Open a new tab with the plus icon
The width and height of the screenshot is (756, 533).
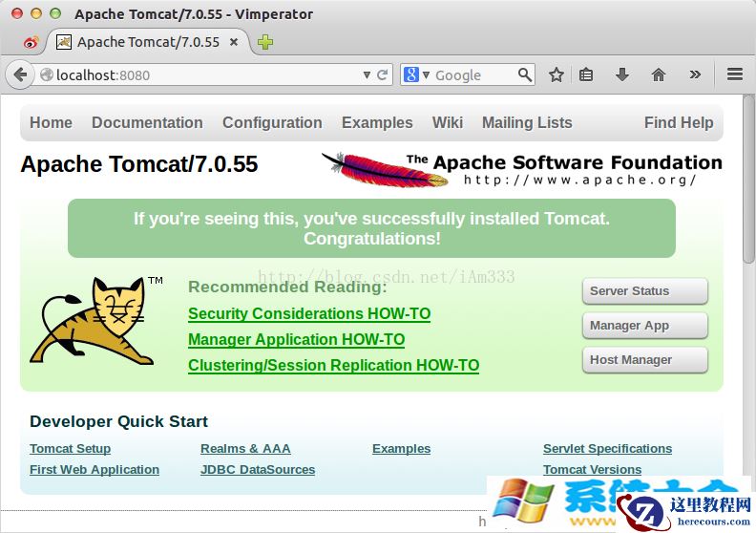265,42
